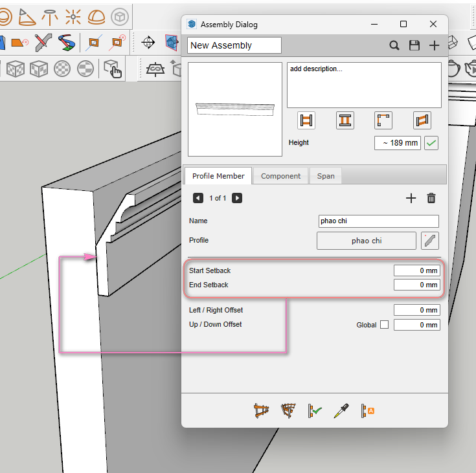Select the orange cone shape tool

pyautogui.click(x=27, y=16)
